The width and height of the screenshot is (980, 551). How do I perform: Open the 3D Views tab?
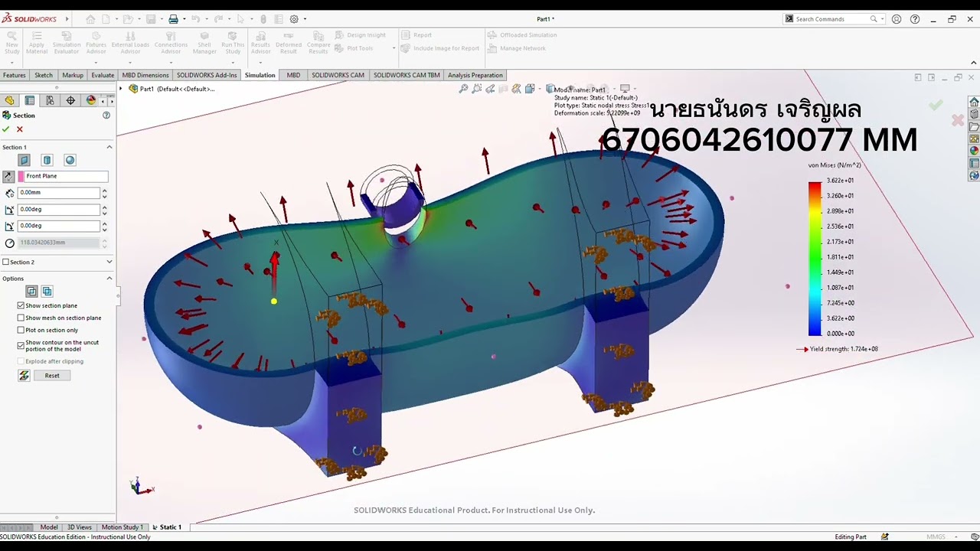[80, 527]
